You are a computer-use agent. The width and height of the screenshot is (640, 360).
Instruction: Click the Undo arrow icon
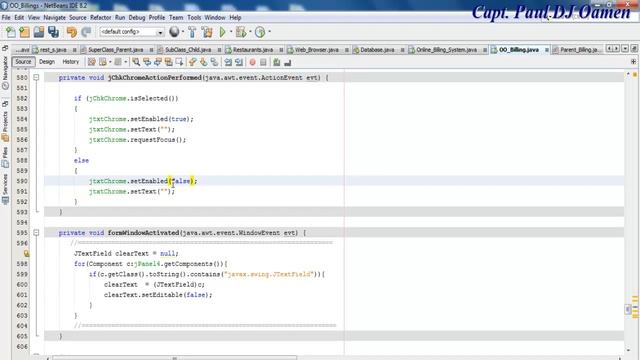pyautogui.click(x=72, y=32)
